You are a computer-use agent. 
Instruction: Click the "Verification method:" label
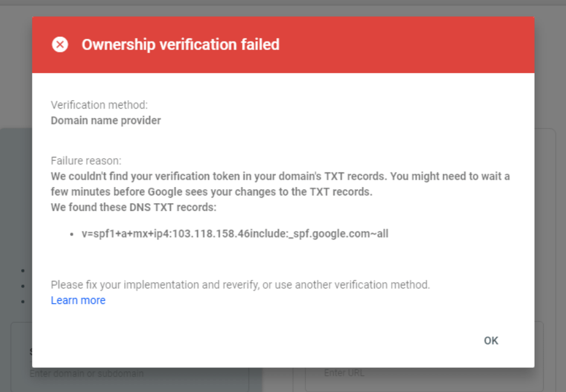point(99,105)
